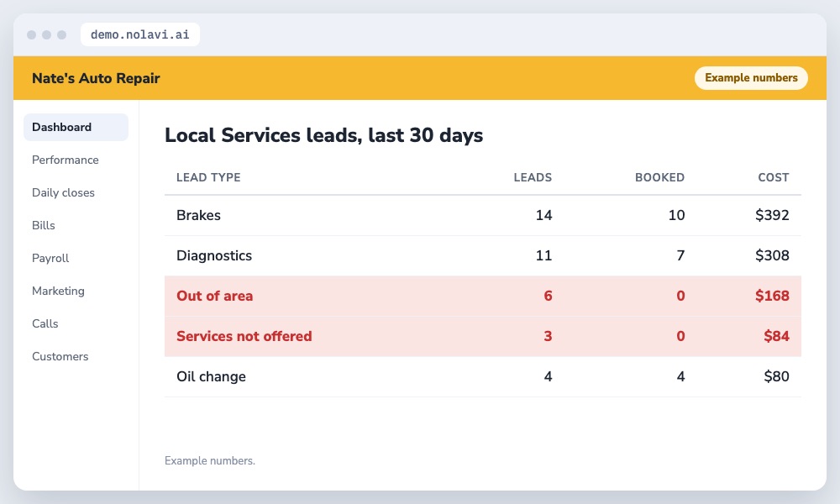Image resolution: width=840 pixels, height=504 pixels.
Task: Click the Oil change booked value
Action: [x=680, y=376]
